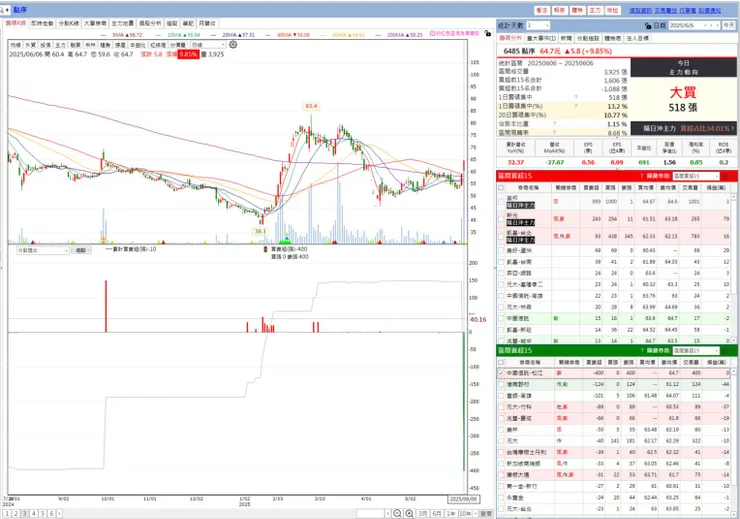Viewport: 740px width, 519px height.
Task: Tick the checkbox for 新光 buy row
Action: click(501, 219)
